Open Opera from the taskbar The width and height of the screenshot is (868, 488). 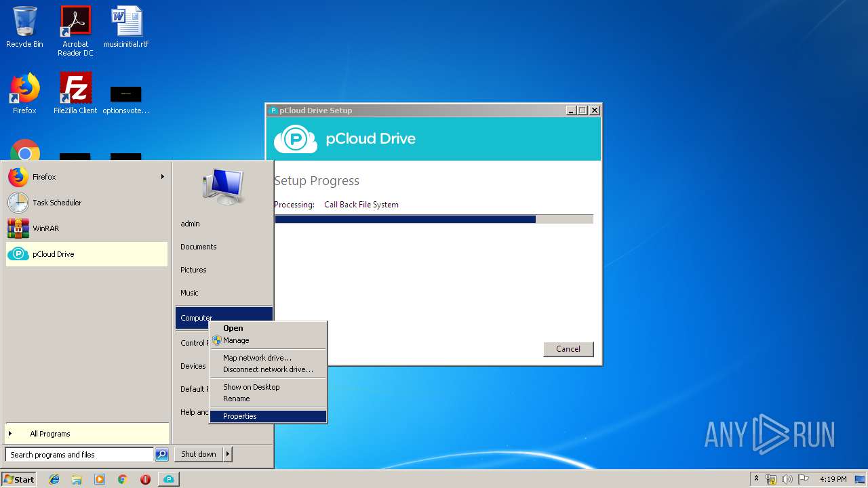tap(145, 479)
